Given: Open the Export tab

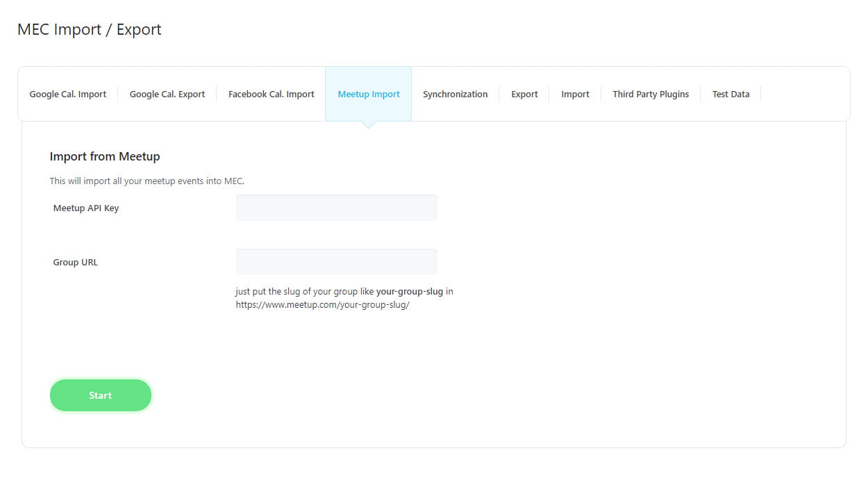Looking at the screenshot, I should tap(524, 94).
